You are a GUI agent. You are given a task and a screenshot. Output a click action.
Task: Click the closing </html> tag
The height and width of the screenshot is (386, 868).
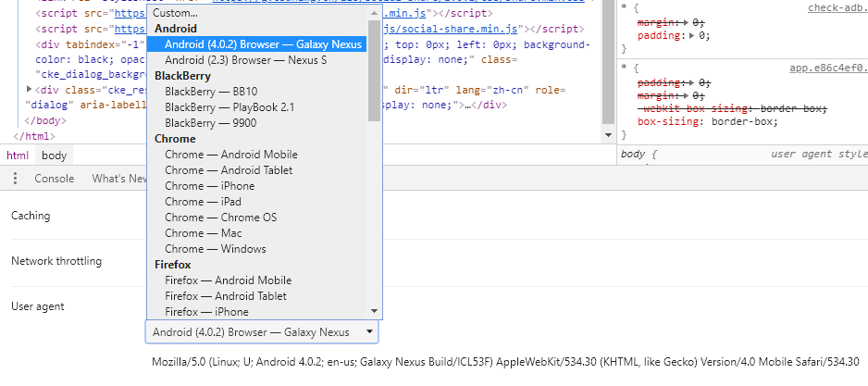pyautogui.click(x=34, y=136)
